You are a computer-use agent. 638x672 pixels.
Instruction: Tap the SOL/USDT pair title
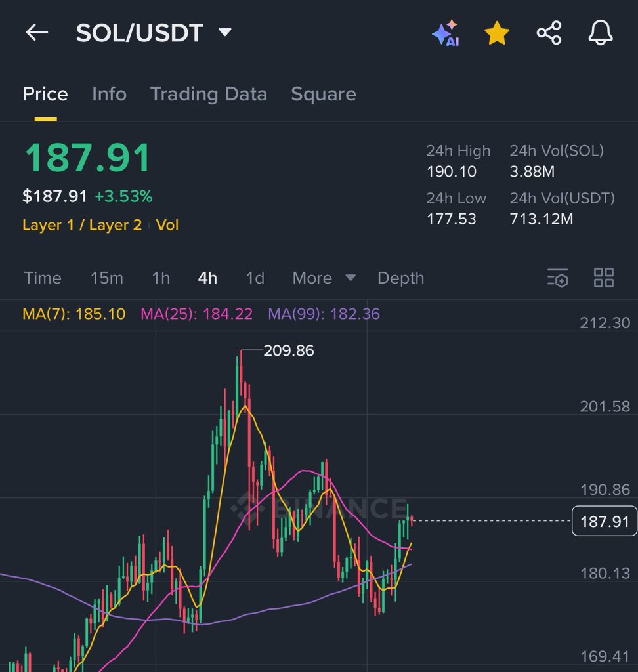pyautogui.click(x=139, y=33)
